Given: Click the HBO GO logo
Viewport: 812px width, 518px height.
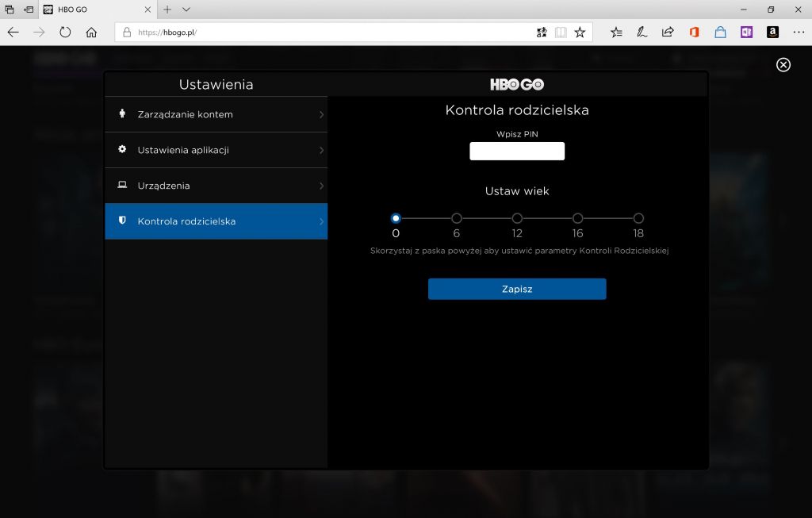Looking at the screenshot, I should (517, 84).
